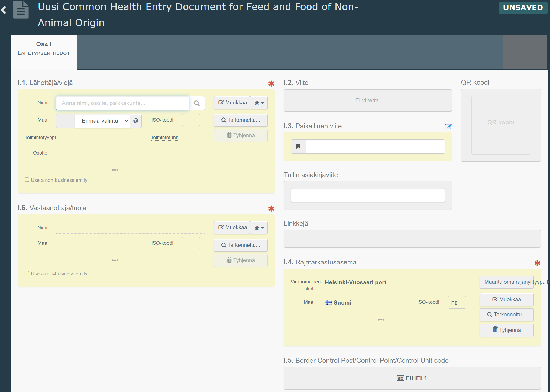The width and height of the screenshot is (550, 392).
Task: Click the globe icon next to country selector
Action: point(136,121)
